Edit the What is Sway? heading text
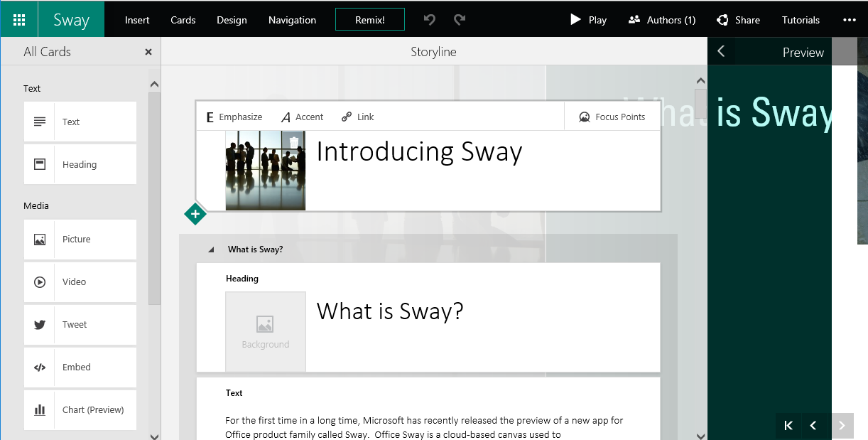Screen dimensions: 868x440 pyautogui.click(x=390, y=311)
